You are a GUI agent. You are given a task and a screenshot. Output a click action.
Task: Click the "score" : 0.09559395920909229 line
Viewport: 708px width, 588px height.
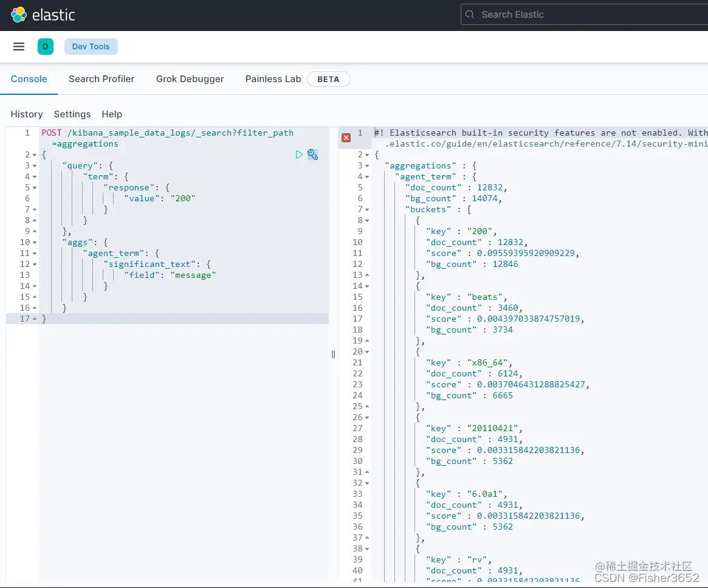pos(503,254)
